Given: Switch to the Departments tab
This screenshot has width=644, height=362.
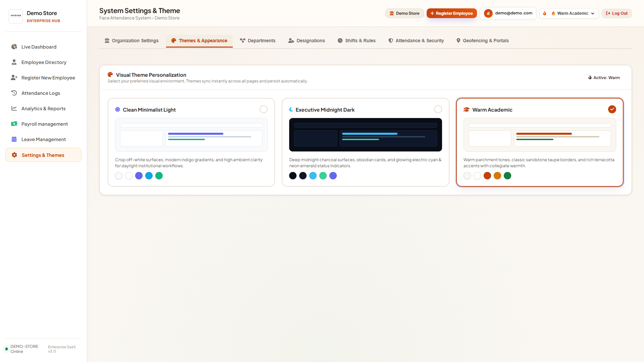Looking at the screenshot, I should point(258,41).
